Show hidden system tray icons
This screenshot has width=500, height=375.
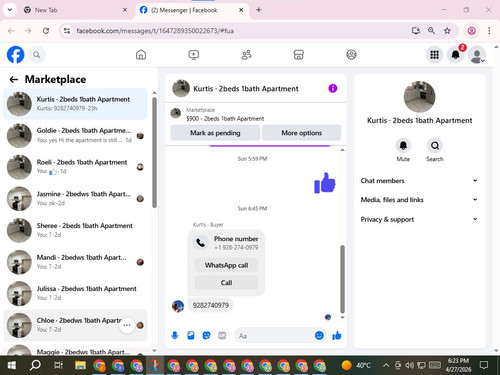tap(386, 366)
